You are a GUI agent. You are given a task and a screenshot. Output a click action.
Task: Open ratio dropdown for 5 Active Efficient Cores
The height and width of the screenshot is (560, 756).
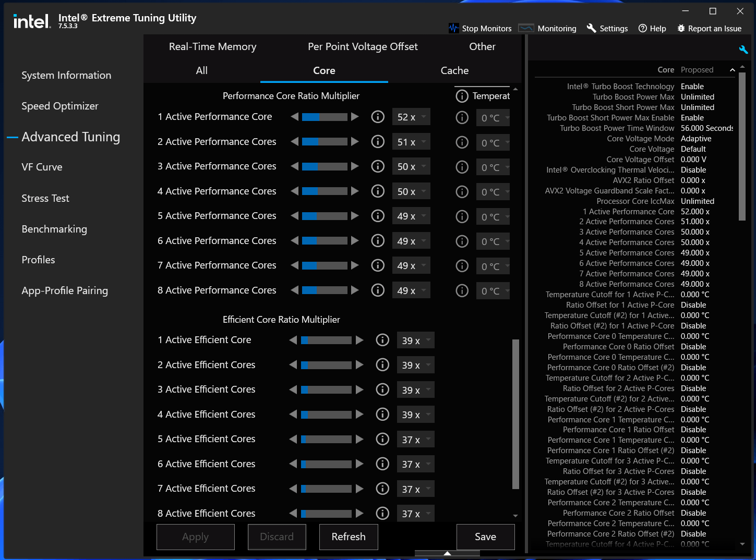(415, 440)
